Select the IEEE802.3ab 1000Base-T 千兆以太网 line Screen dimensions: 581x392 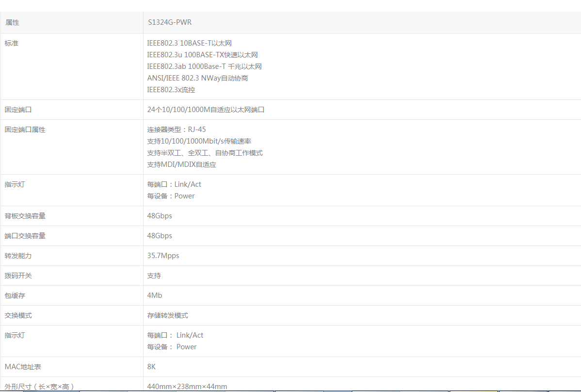click(x=205, y=66)
